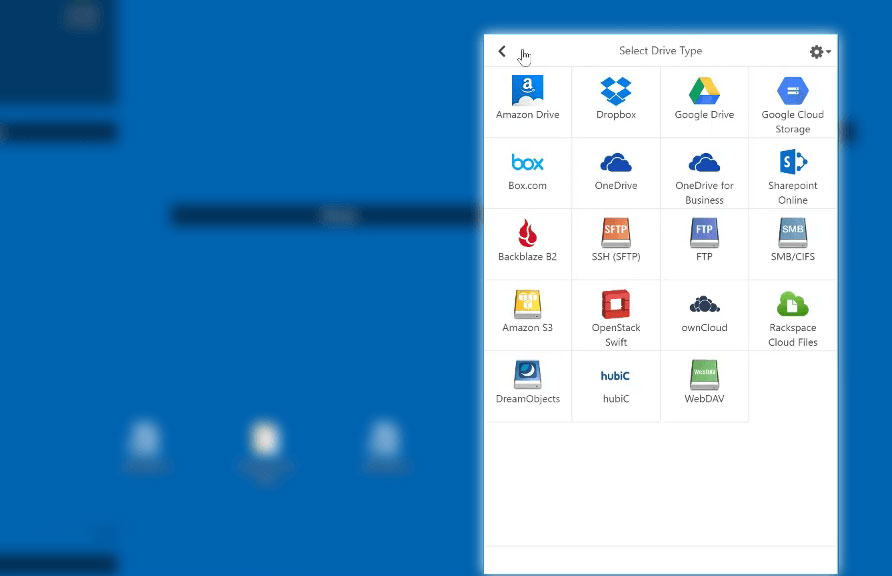Image resolution: width=892 pixels, height=576 pixels.
Task: Select the Backblaze B2 flame icon
Action: click(x=527, y=234)
